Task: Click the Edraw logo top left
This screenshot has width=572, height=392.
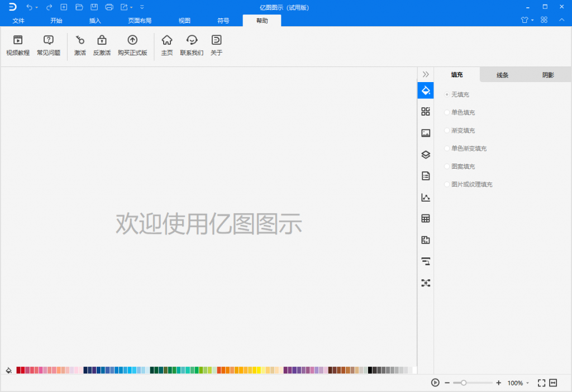Action: pos(12,7)
